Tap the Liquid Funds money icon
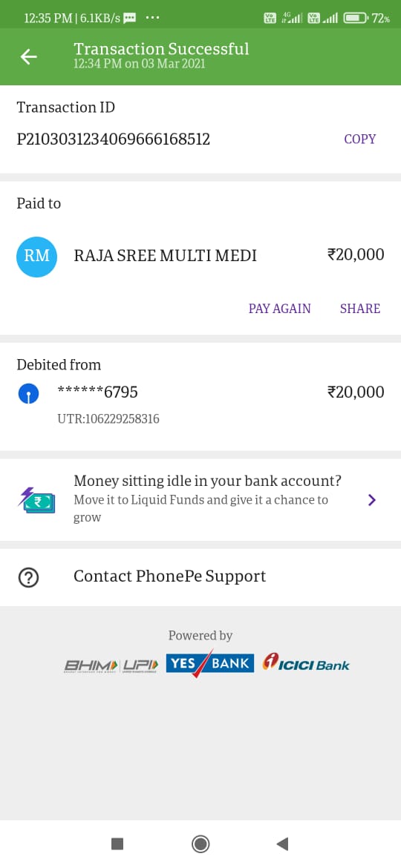Viewport: 401px width, 868px height. point(36,501)
